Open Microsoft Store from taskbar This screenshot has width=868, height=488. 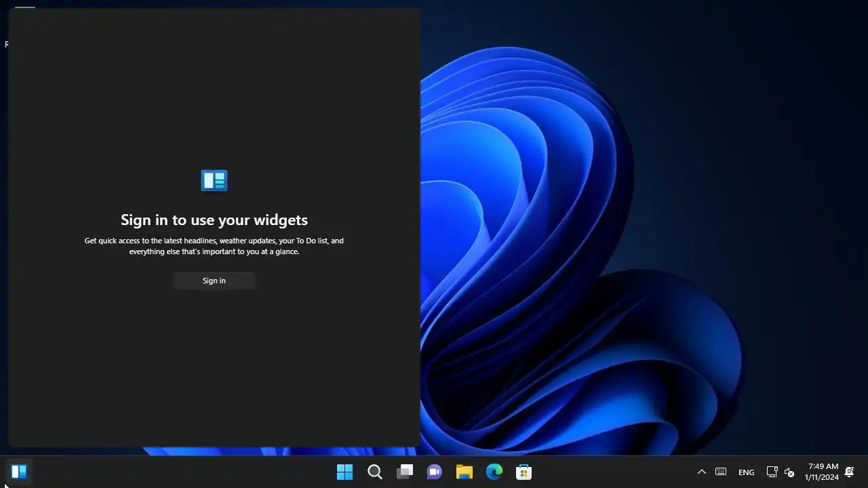[x=524, y=472]
